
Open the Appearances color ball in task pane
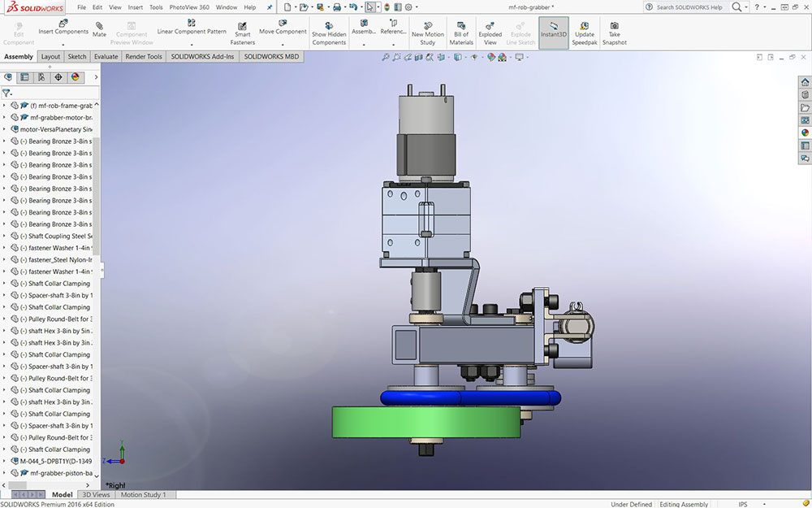coord(805,132)
